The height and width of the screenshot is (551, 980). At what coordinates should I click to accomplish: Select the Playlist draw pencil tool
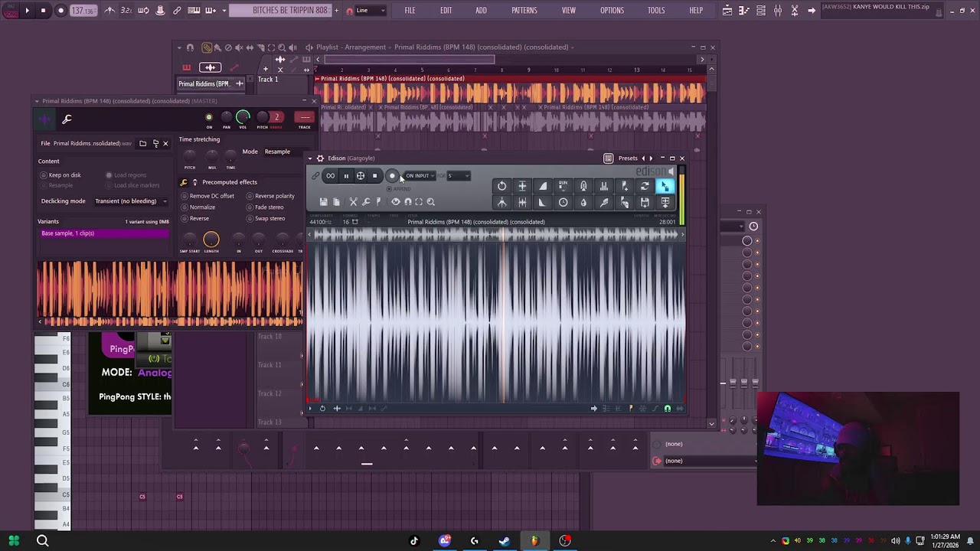(x=207, y=47)
